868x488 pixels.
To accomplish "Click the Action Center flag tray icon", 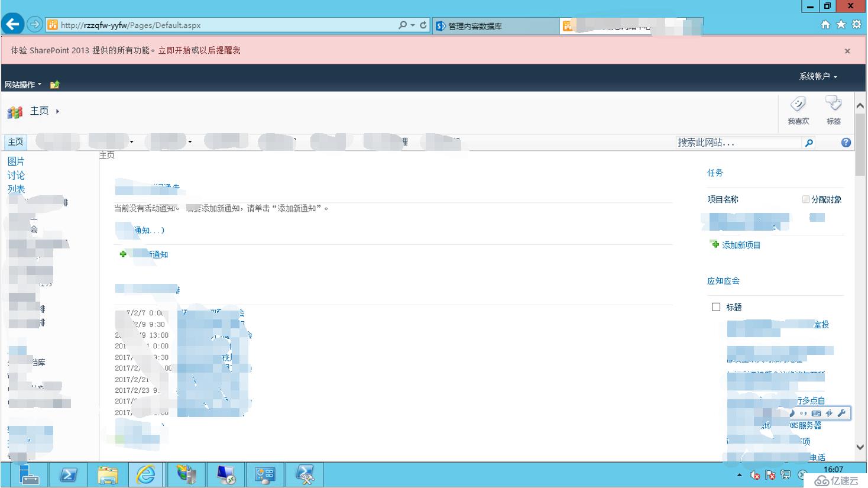I will (770, 475).
